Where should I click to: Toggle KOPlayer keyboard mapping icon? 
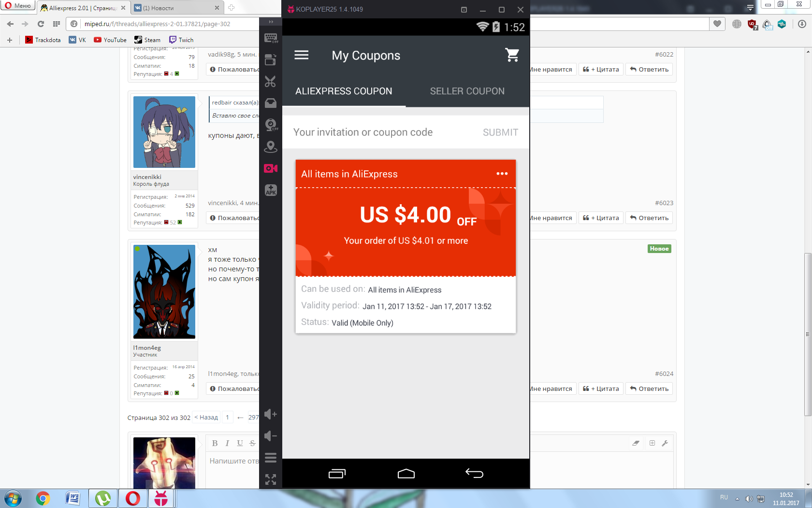[271, 38]
